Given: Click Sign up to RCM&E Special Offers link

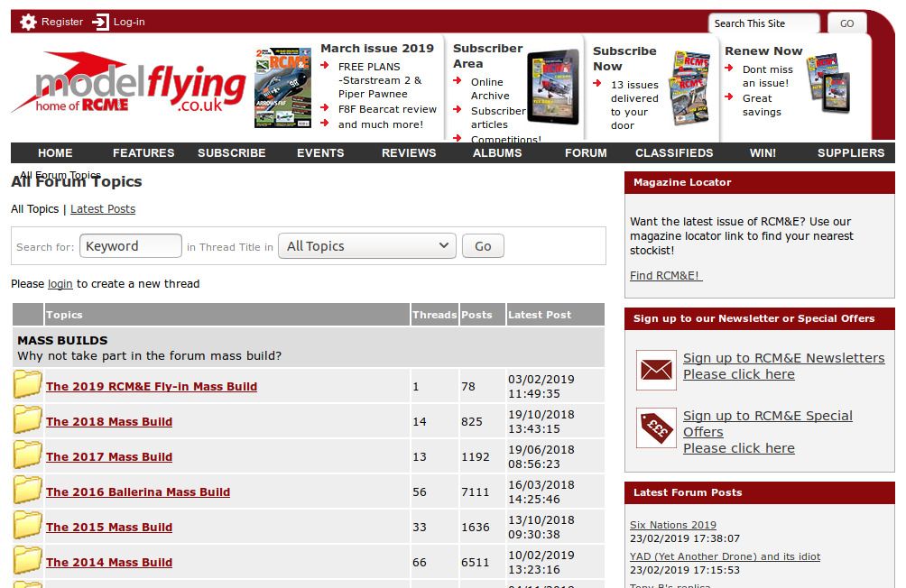Looking at the screenshot, I should [768, 424].
